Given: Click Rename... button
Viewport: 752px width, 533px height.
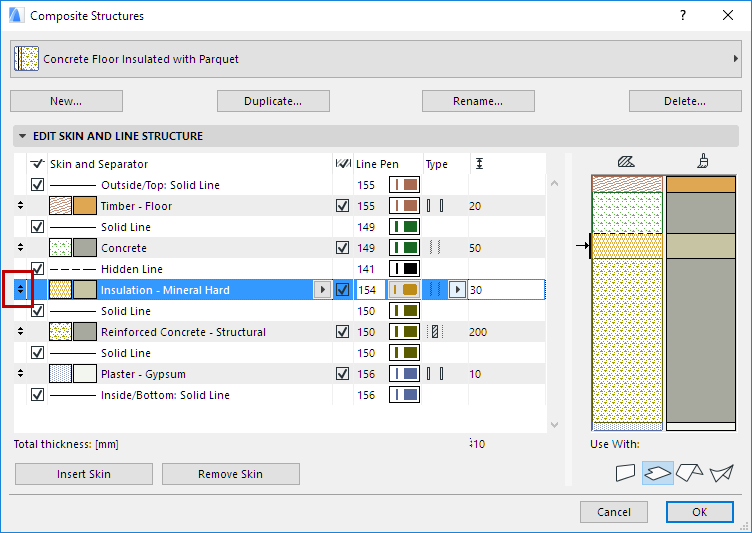Looking at the screenshot, I should [x=478, y=101].
